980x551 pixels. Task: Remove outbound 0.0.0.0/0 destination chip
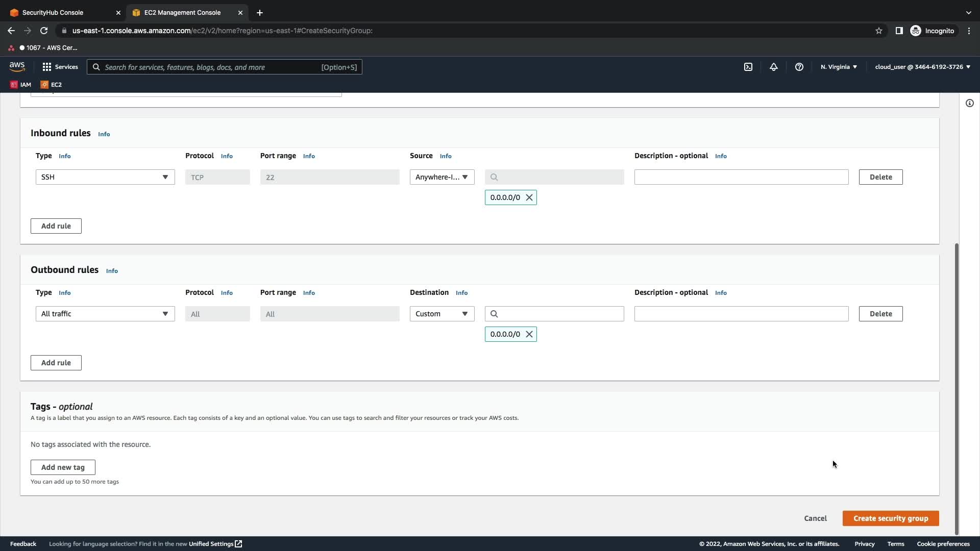529,334
